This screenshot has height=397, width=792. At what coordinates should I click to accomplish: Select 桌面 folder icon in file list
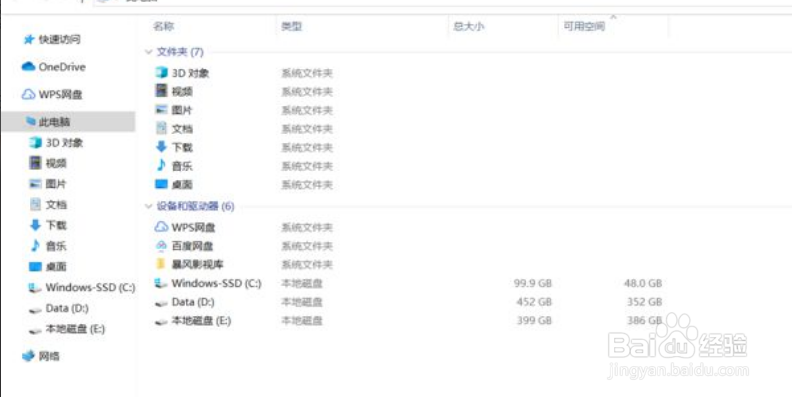coord(161,184)
